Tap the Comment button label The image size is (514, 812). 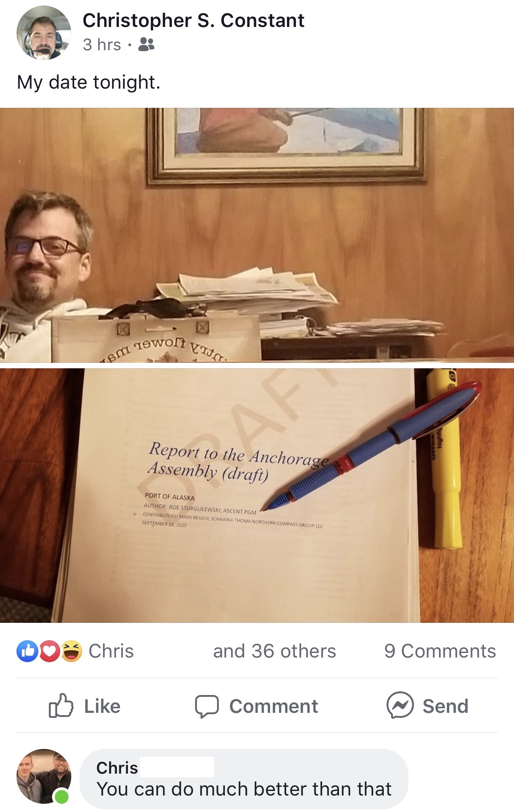(x=274, y=706)
